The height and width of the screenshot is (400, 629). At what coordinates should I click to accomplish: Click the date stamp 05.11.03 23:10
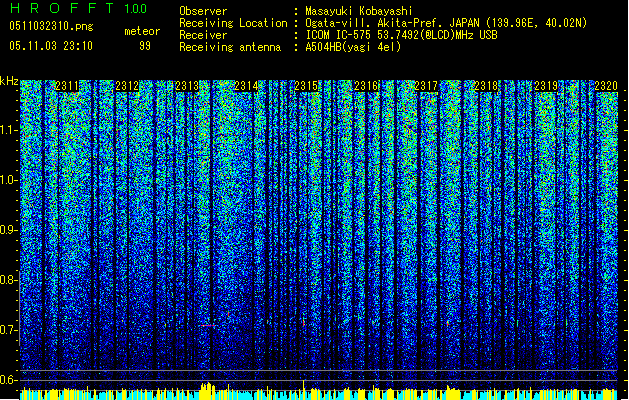pos(51,46)
